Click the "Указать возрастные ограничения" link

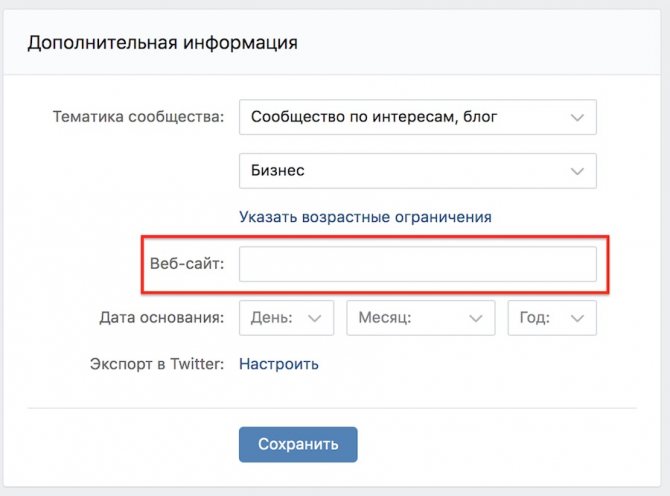[365, 217]
